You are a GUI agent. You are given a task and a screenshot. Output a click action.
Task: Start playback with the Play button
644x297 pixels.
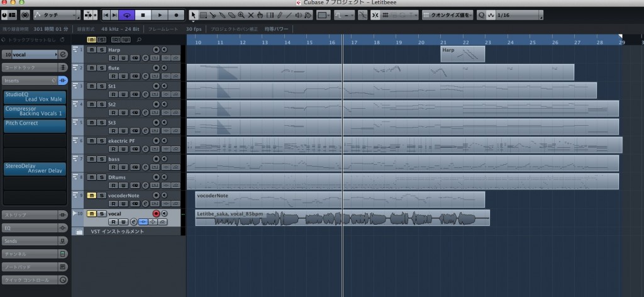[160, 15]
